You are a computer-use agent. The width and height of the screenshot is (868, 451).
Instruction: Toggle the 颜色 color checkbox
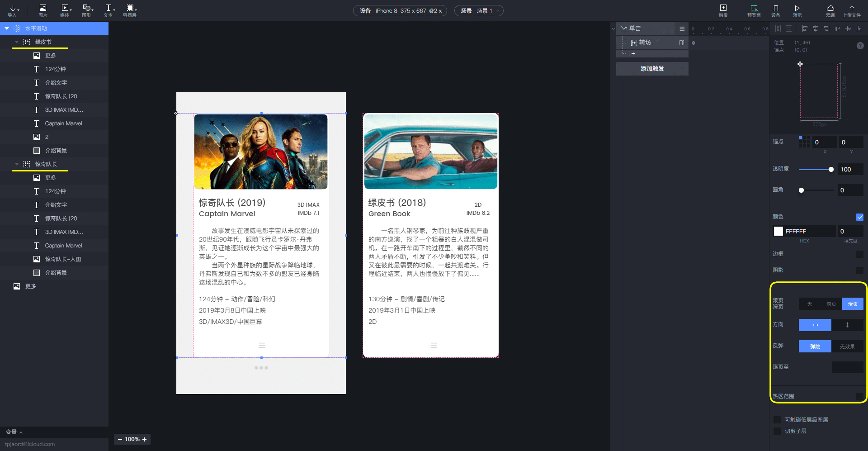(x=860, y=217)
